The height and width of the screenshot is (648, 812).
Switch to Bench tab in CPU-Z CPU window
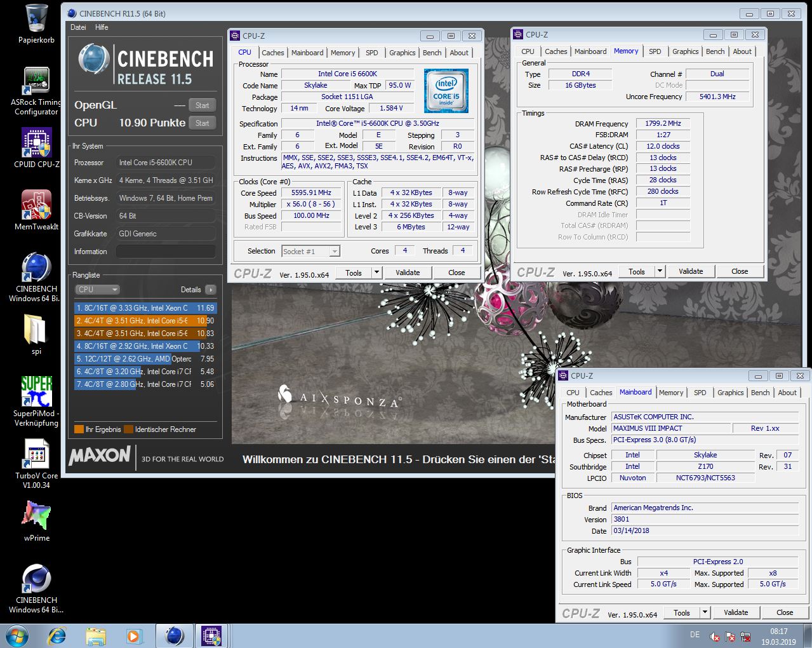point(432,53)
